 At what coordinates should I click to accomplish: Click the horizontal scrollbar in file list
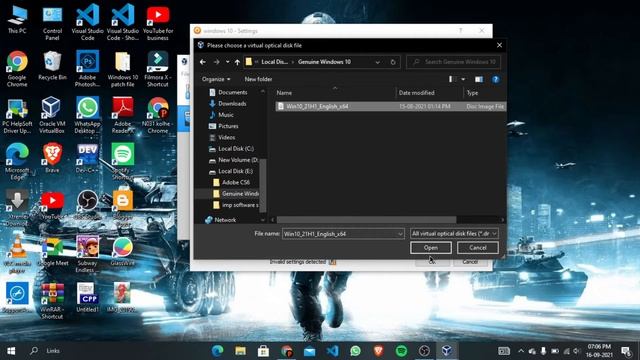click(366, 220)
